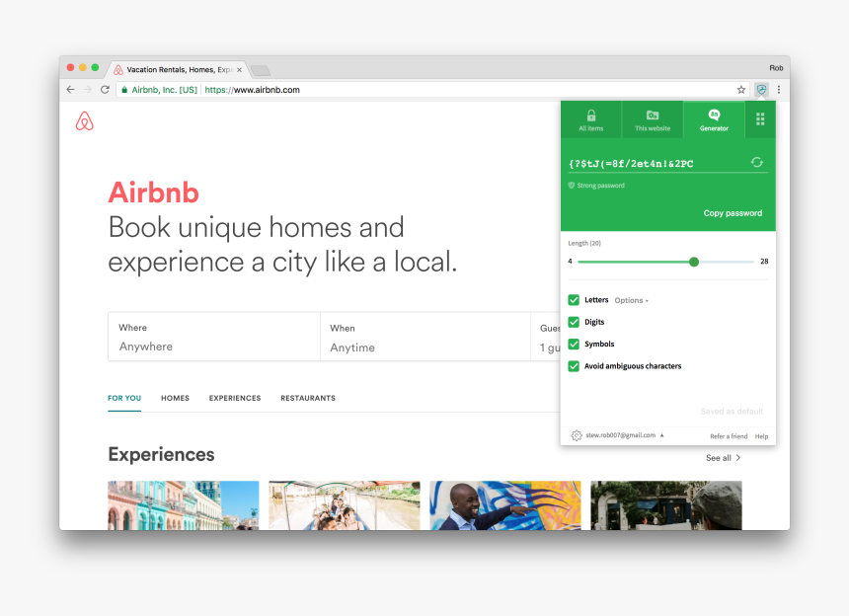Switch to the RESTAURANTS tab

pyautogui.click(x=308, y=398)
